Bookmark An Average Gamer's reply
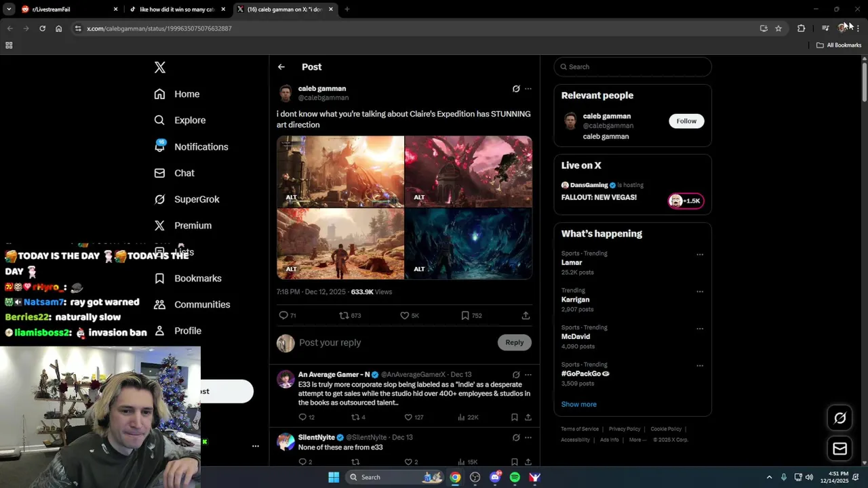The image size is (868, 488). tap(515, 418)
